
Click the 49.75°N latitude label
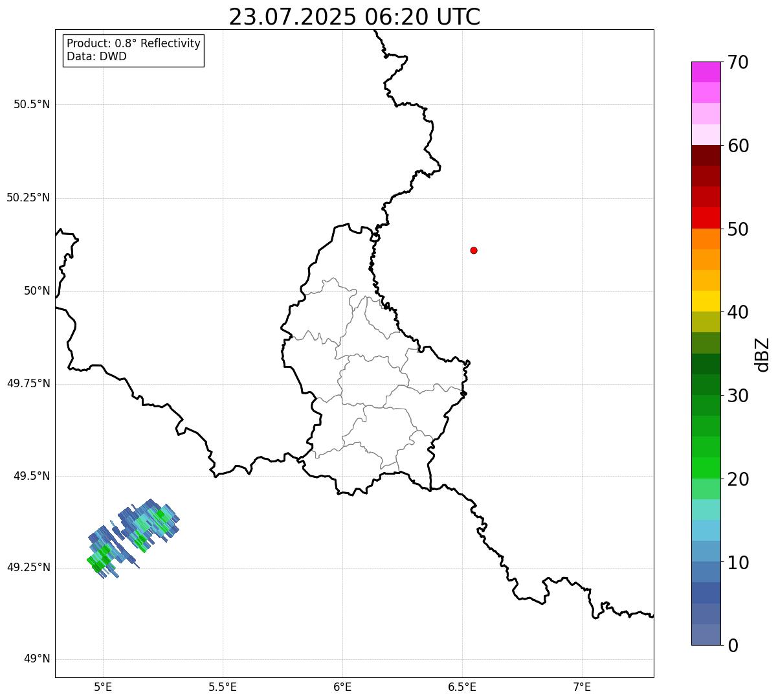tap(28, 383)
